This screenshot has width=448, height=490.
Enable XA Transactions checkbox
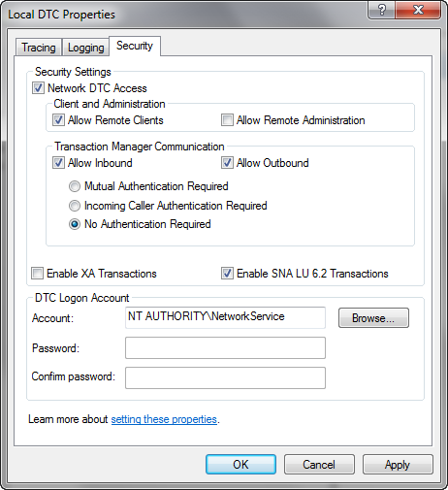click(37, 274)
